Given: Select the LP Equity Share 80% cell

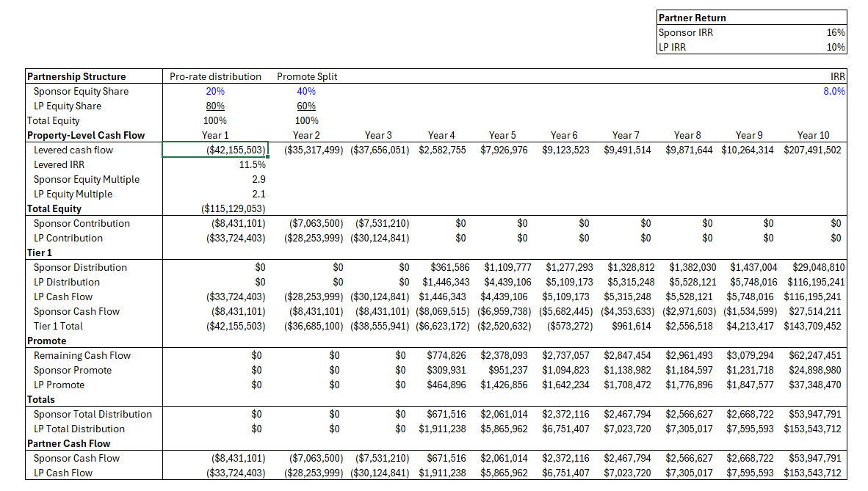Looking at the screenshot, I should point(215,106).
